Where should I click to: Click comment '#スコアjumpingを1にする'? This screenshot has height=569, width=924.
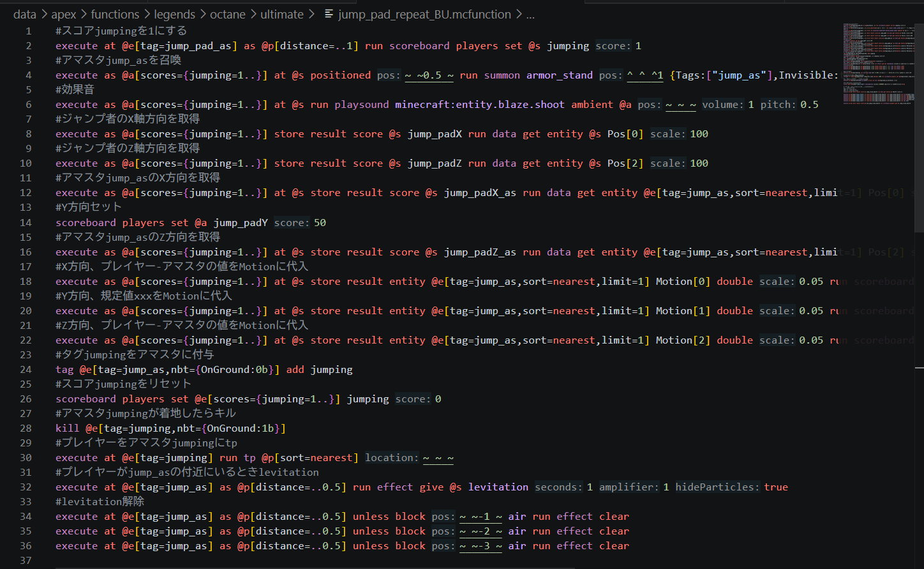[x=121, y=31]
